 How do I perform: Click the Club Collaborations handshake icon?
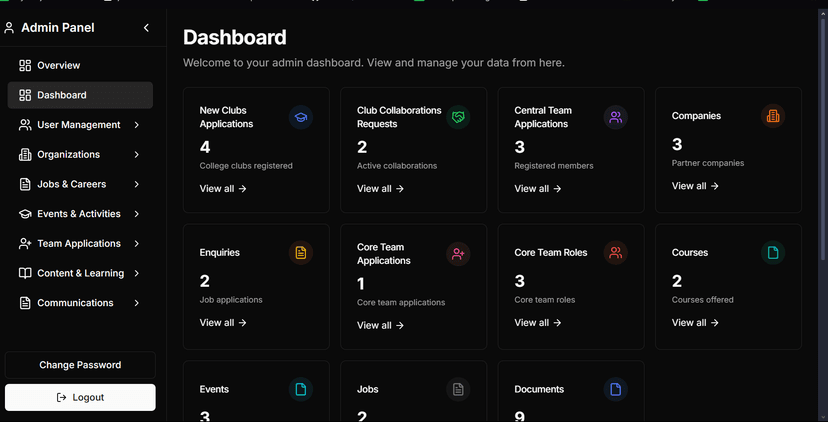click(458, 117)
